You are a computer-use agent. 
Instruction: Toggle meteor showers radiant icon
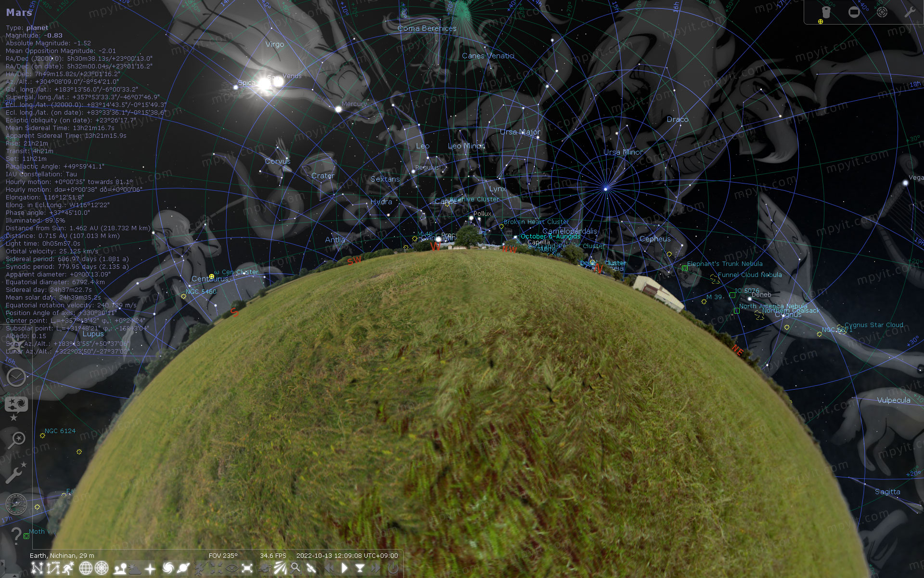point(281,568)
